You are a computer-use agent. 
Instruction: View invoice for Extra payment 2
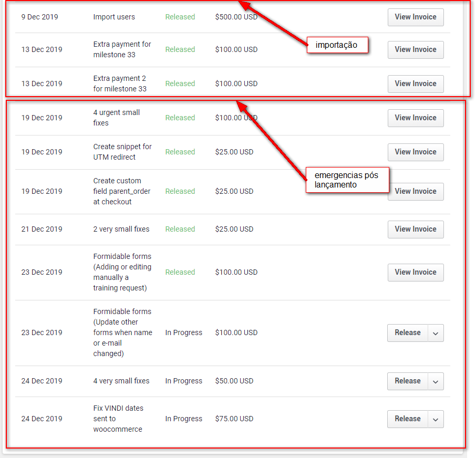coord(416,84)
